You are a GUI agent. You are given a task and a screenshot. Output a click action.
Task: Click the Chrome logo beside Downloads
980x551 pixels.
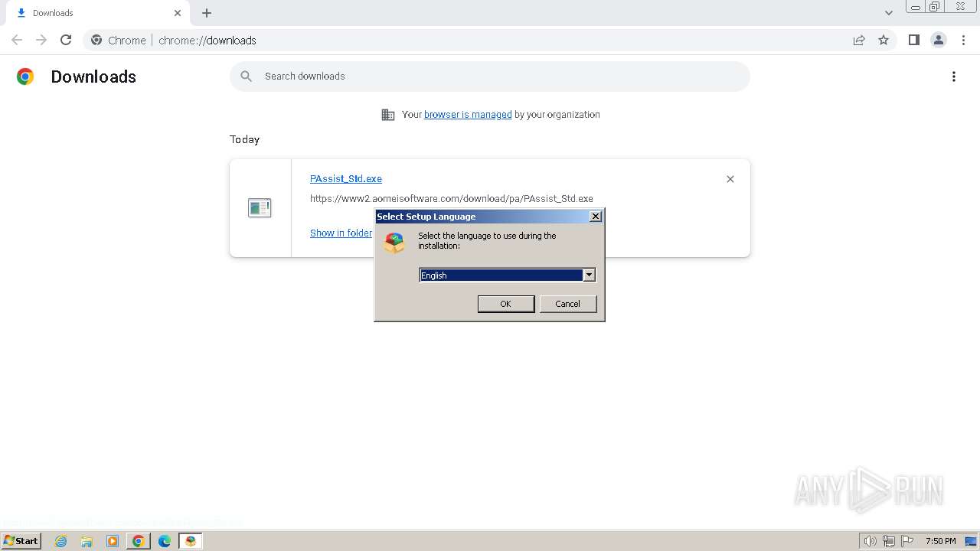point(25,77)
